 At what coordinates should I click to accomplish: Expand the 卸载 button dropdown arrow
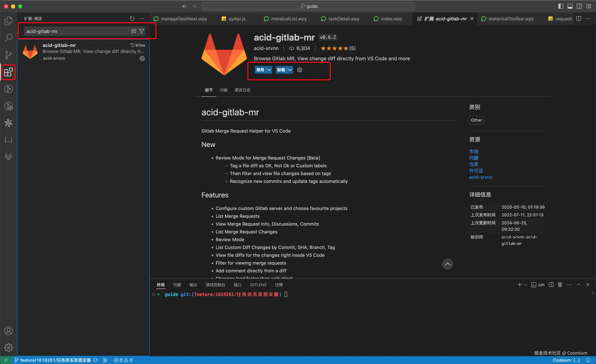coord(290,70)
